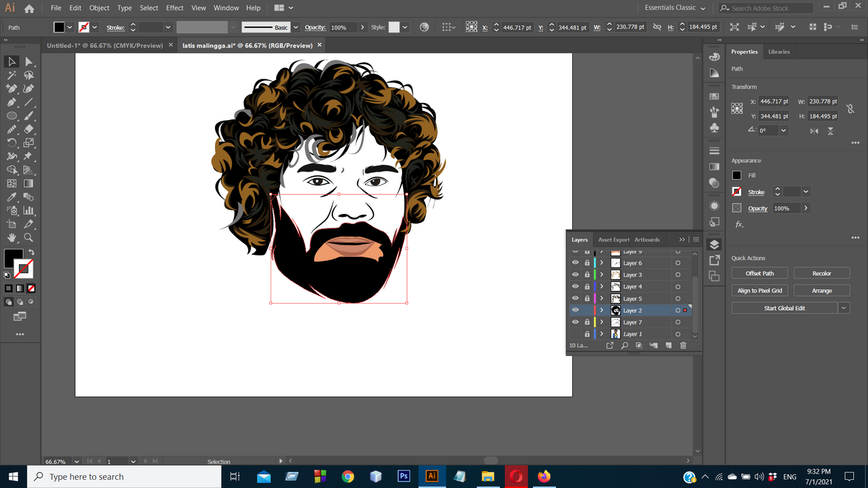Pick the Eyedropper tool

point(12,197)
